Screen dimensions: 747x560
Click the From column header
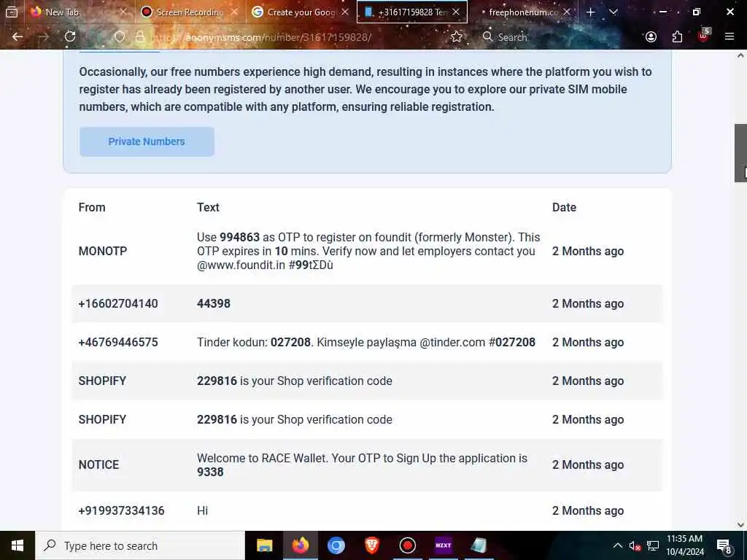(92, 208)
